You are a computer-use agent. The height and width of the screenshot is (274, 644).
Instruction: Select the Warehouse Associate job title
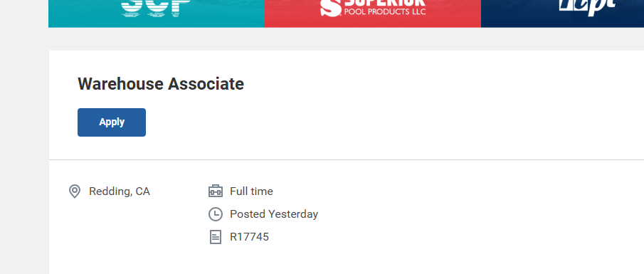[x=161, y=84]
